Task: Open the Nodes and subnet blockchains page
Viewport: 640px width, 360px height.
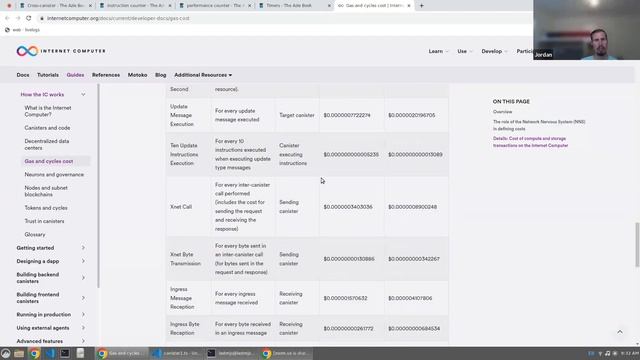Action: pos(46,191)
